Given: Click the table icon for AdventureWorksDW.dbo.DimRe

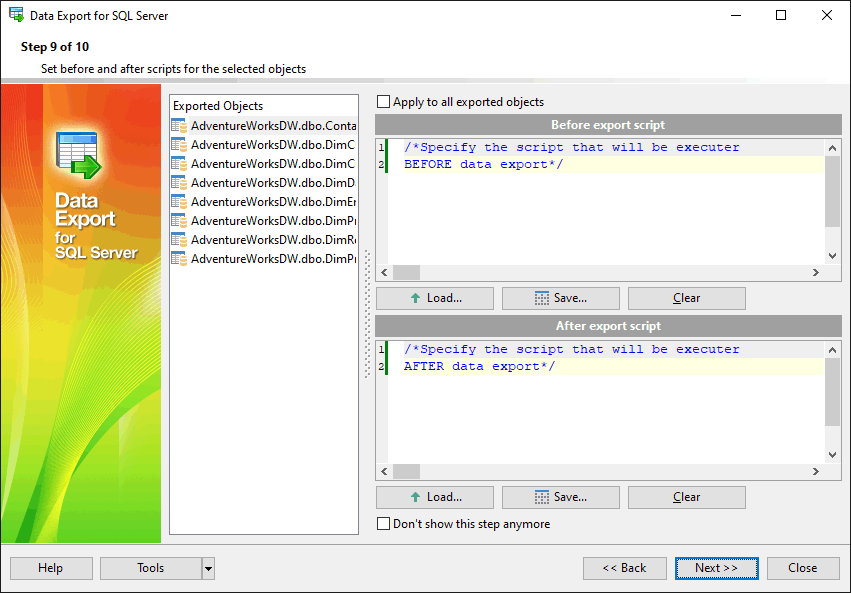Looking at the screenshot, I should click(179, 240).
